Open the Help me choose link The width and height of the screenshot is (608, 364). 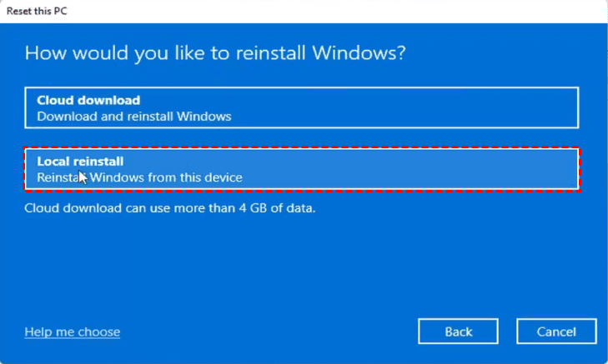coord(73,332)
